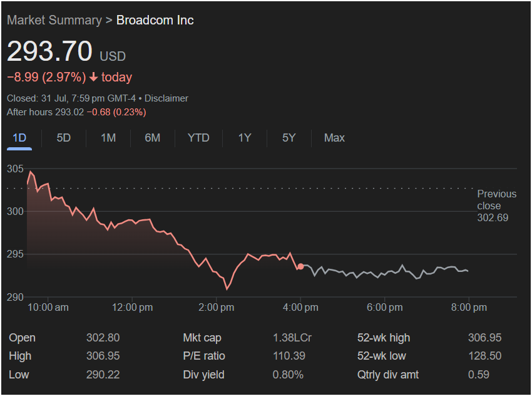Click the market close marker dot on chart
This screenshot has height=396, width=532.
coord(300,266)
